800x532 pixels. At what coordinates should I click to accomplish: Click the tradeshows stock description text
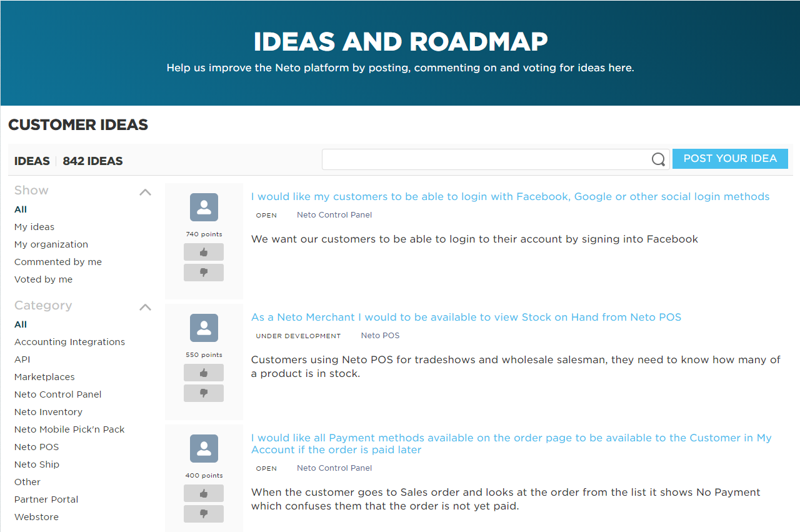click(516, 366)
